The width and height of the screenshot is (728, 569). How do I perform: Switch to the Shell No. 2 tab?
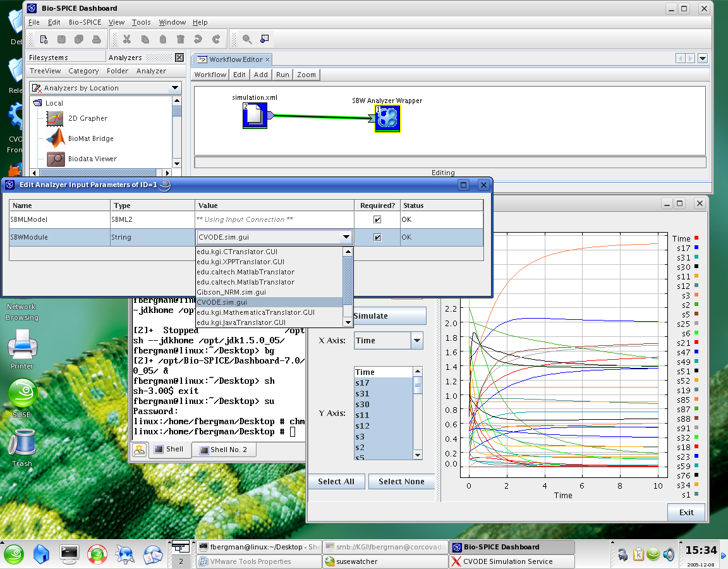[x=224, y=450]
